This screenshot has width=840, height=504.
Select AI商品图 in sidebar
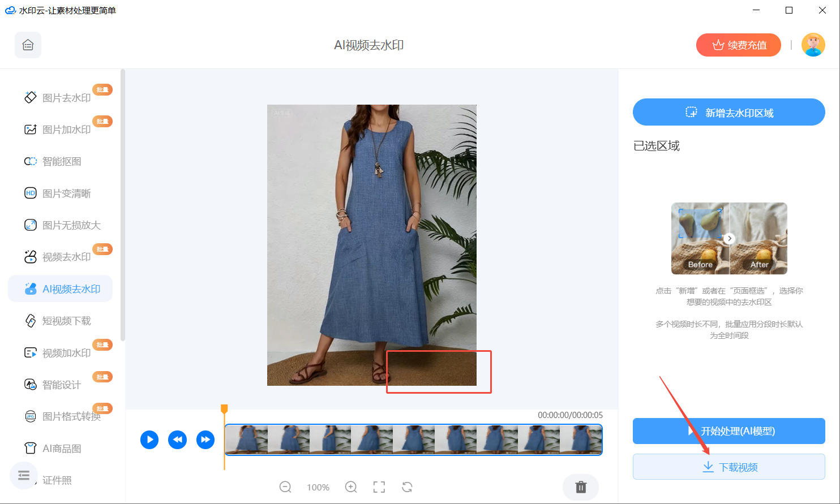[61, 449]
